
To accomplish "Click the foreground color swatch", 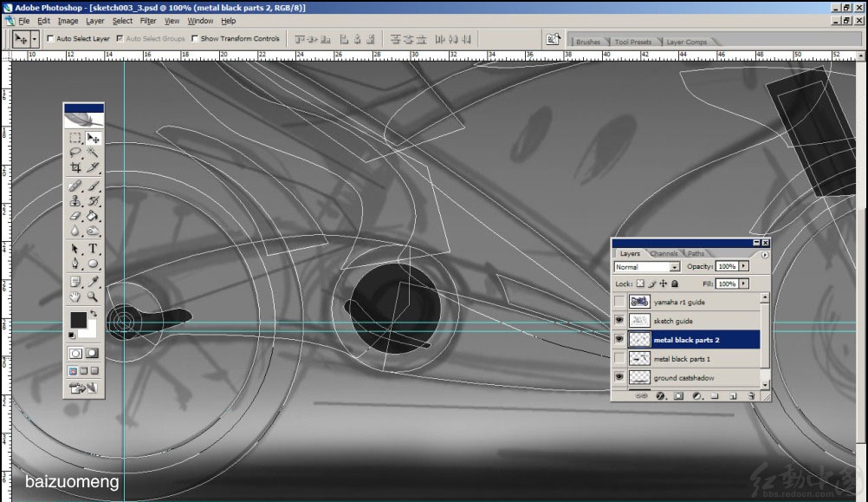I will 78,320.
